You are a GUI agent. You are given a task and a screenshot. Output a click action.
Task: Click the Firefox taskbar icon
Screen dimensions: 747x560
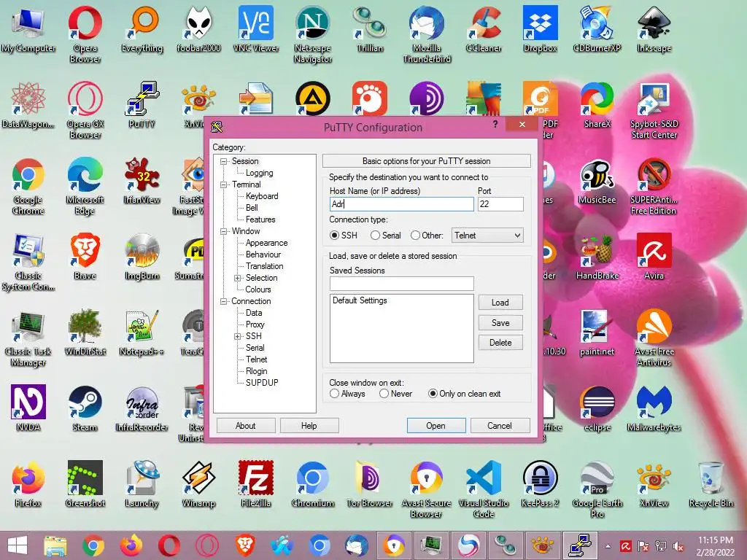[131, 545]
